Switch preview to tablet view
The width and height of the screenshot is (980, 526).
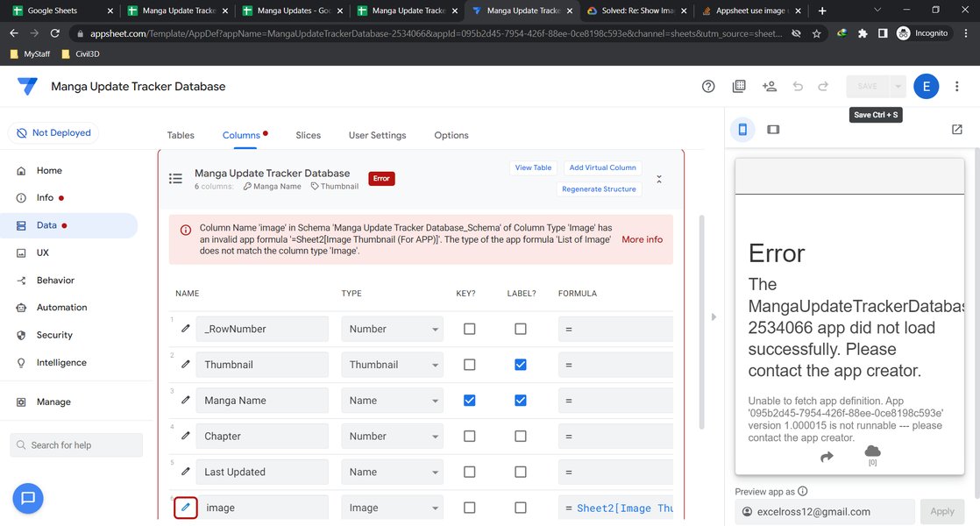tap(773, 129)
